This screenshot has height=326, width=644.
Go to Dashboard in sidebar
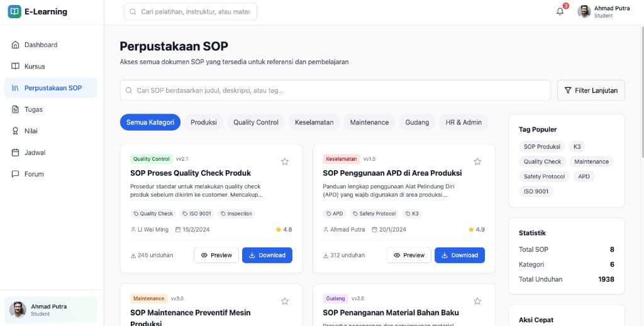51,45
